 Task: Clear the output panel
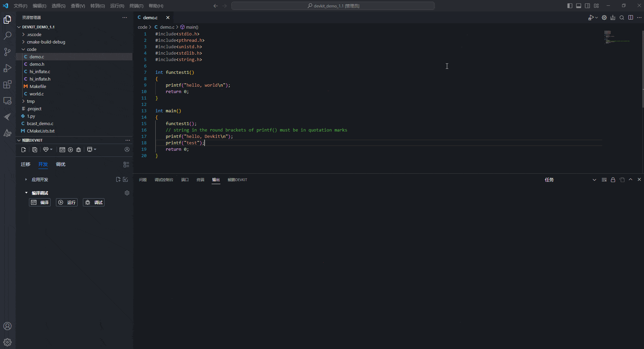604,180
